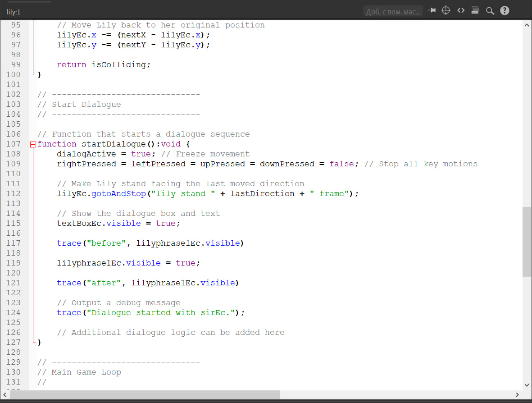532x403 pixels.
Task: Click the vertical scrollbar down arrow
Action: [x=527, y=385]
